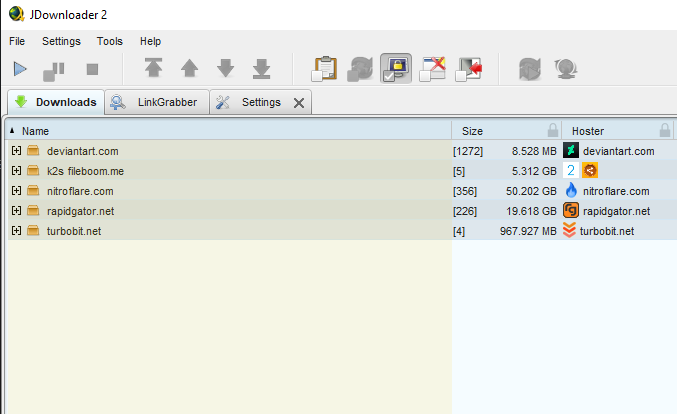Toggle the window with red X icon
Screen dimensions: 677x414
(x=433, y=69)
